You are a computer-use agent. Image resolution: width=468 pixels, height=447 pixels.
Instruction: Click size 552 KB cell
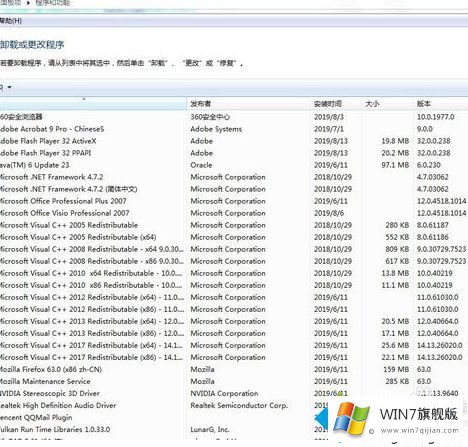(x=397, y=237)
